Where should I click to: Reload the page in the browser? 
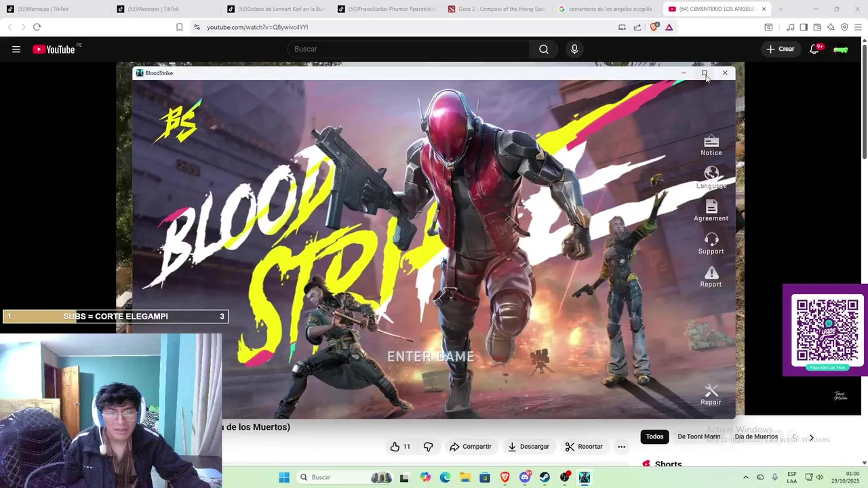[37, 27]
